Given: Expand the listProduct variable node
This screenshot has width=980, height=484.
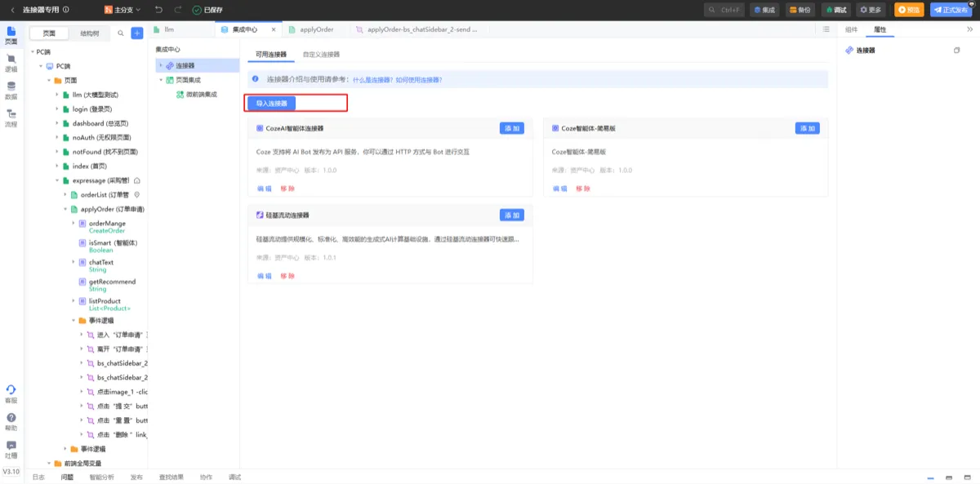Looking at the screenshot, I should [73, 301].
